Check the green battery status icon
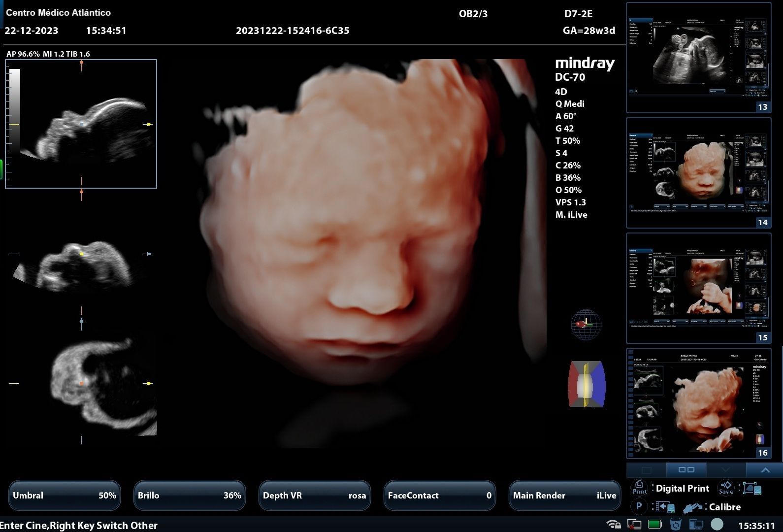Screen dimensions: 783x532 (655, 524)
